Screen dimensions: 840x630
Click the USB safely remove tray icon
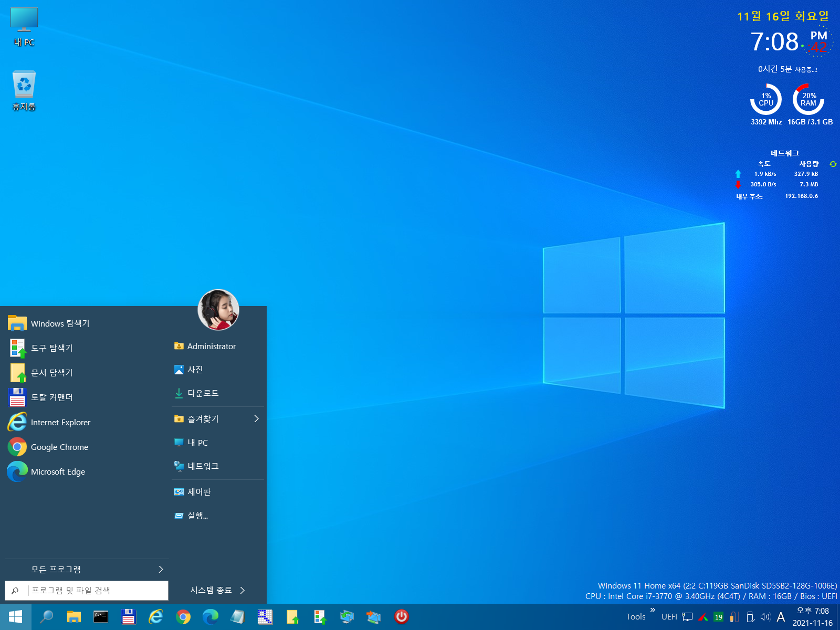coord(750,617)
